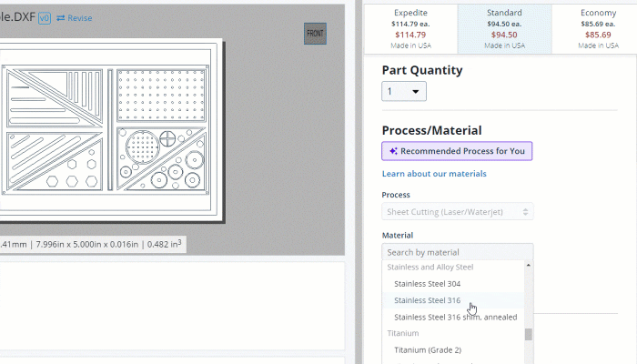Screen dimensions: 637x364
Task: Open Learn about our materials link
Action: coord(434,174)
